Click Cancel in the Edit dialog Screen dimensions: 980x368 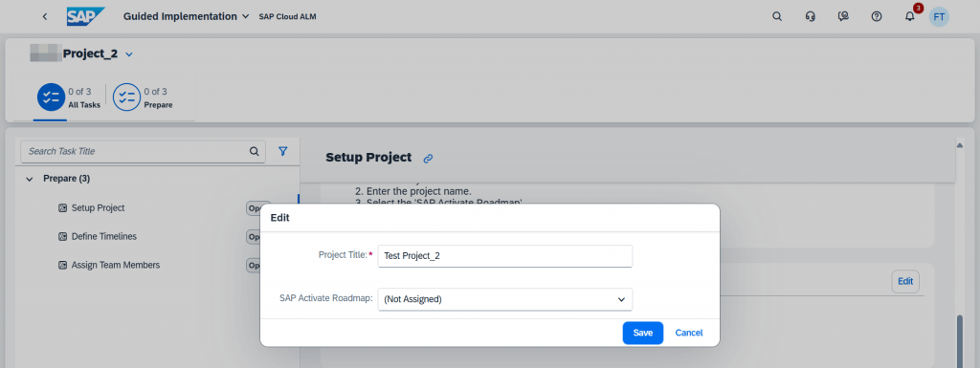point(689,333)
